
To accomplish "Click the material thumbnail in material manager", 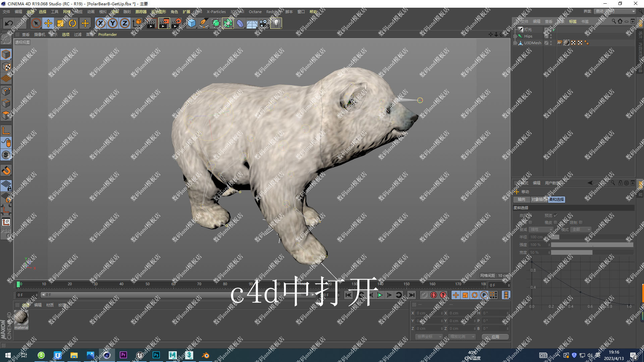I will tap(21, 318).
